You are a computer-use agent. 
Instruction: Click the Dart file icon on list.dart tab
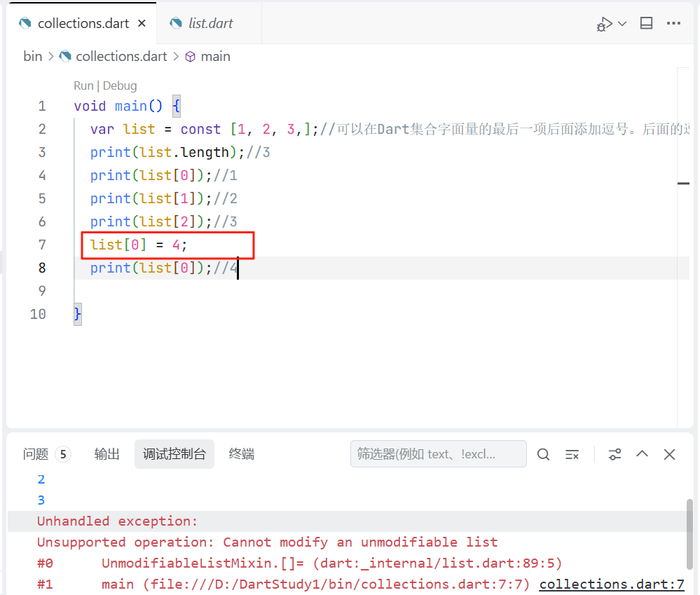[176, 23]
